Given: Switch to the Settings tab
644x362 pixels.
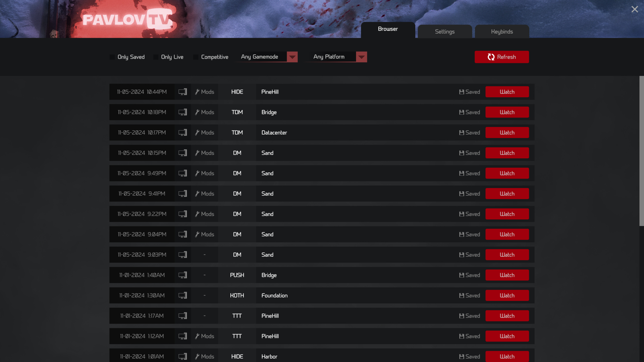Looking at the screenshot, I should click(x=445, y=32).
